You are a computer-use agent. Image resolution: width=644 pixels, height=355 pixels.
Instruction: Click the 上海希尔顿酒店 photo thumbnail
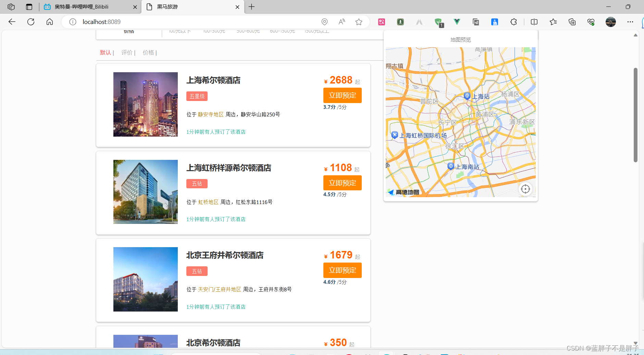click(x=146, y=104)
